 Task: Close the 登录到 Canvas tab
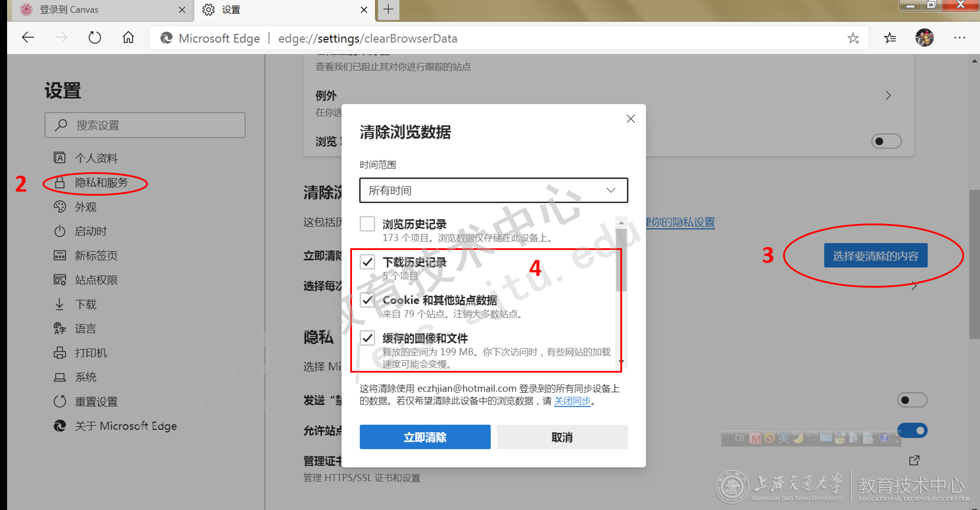(x=182, y=10)
